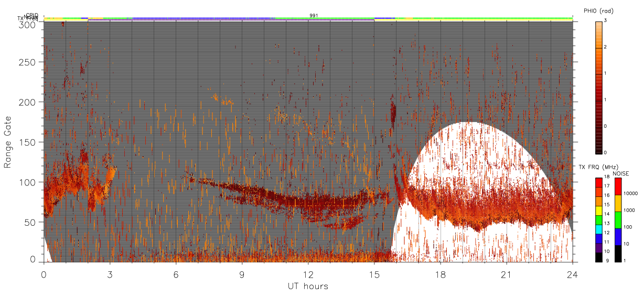Viewport: 644px width, 297px height.
Task: Click the 10000 label on the NOISE scale
Action: pos(631,193)
